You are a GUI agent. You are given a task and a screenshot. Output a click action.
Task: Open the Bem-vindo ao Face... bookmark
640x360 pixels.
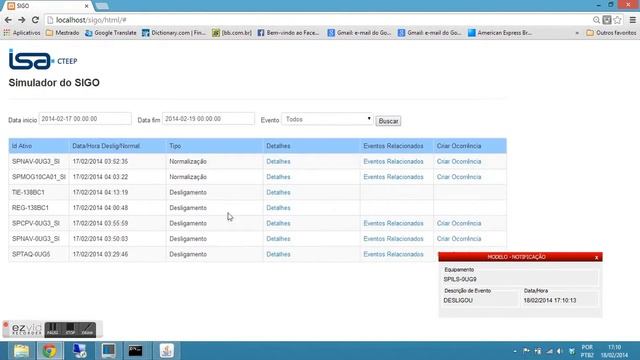288,33
